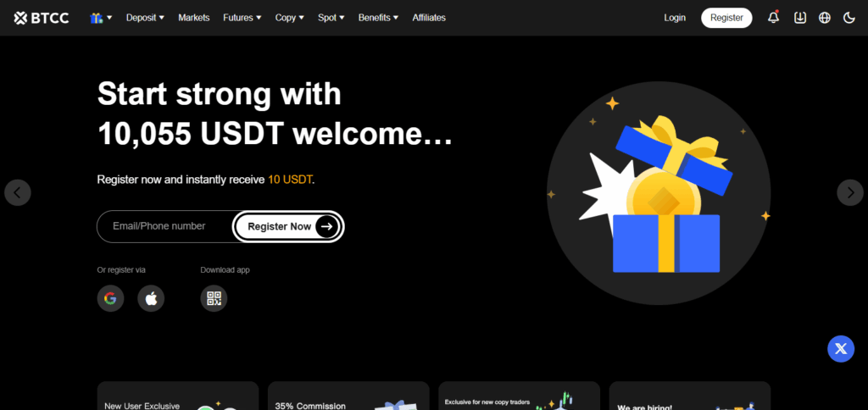This screenshot has height=410, width=868.
Task: Open the notifications bell
Action: click(x=773, y=18)
